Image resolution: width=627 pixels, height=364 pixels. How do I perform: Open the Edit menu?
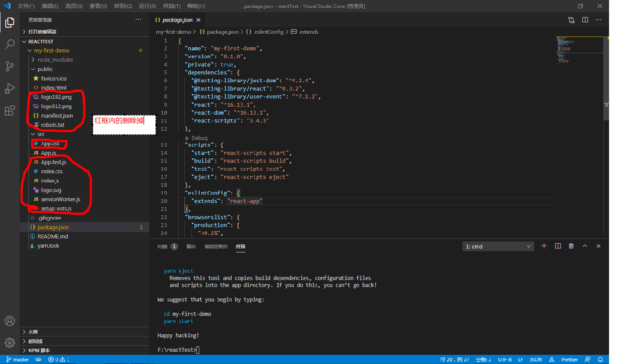click(x=50, y=6)
